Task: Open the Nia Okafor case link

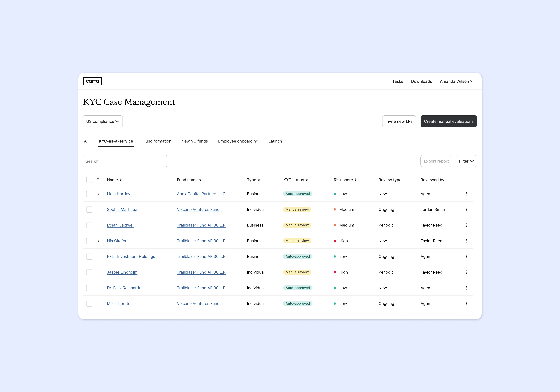Action: (x=117, y=241)
